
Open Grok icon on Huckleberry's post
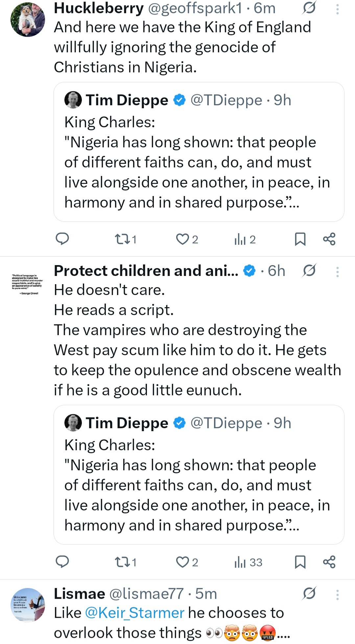[x=309, y=8]
